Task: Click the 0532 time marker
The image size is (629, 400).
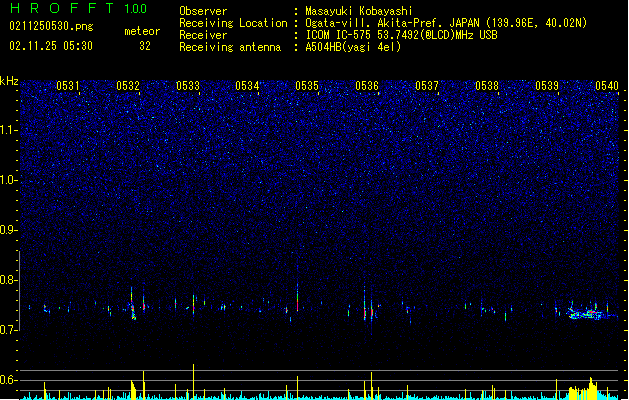Action: (128, 85)
